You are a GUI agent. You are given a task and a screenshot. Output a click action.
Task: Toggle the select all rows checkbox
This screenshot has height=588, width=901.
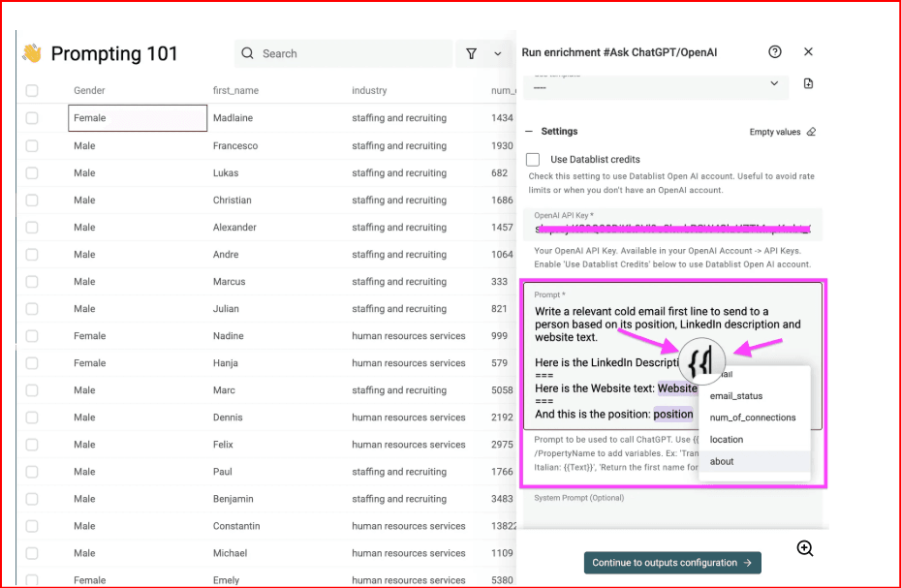tap(32, 91)
